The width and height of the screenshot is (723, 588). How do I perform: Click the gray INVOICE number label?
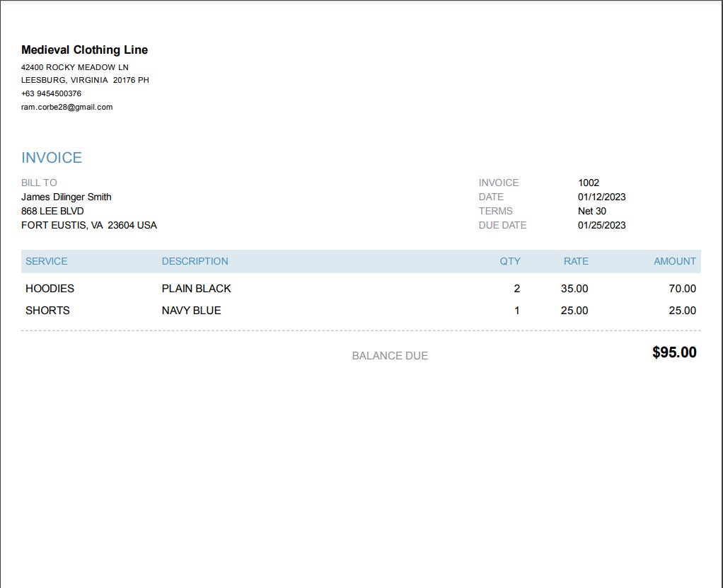pyautogui.click(x=499, y=183)
